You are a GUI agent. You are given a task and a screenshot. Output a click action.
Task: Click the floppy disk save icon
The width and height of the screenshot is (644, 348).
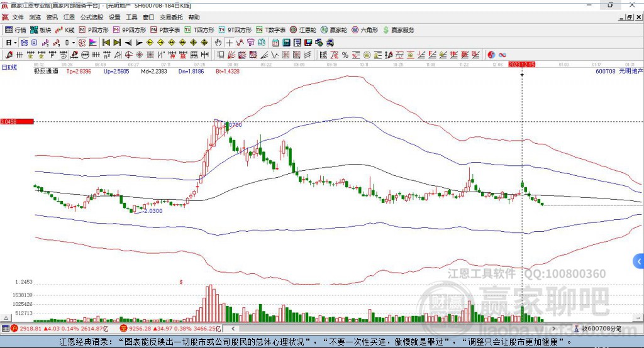[308, 43]
